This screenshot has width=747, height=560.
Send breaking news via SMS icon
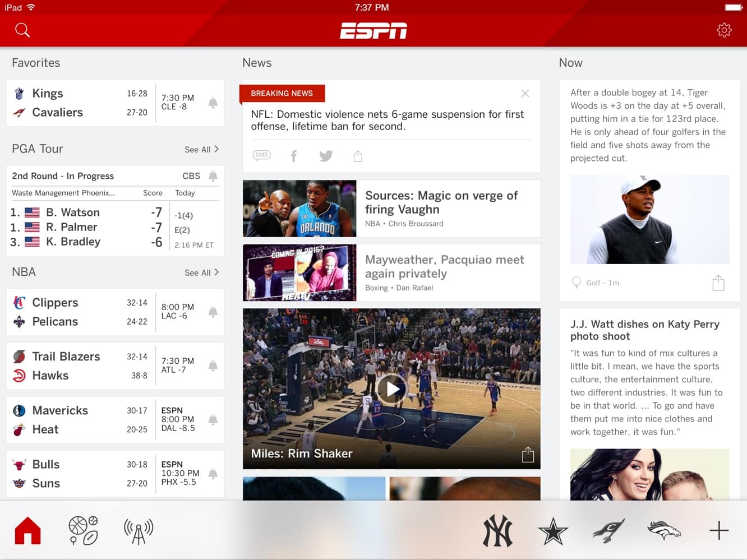click(261, 155)
